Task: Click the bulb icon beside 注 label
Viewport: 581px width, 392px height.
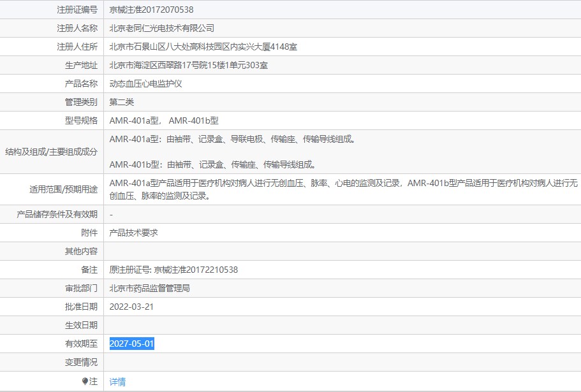Action: point(85,381)
